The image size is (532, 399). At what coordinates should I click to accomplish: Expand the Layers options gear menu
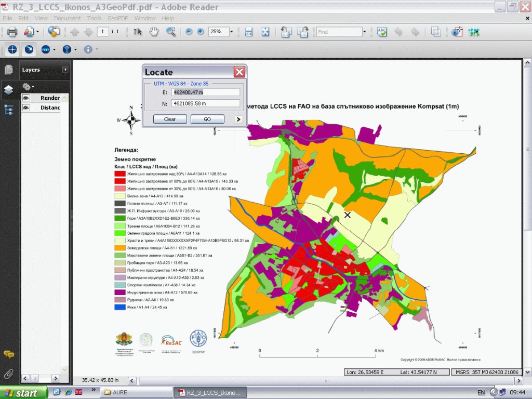(28, 86)
